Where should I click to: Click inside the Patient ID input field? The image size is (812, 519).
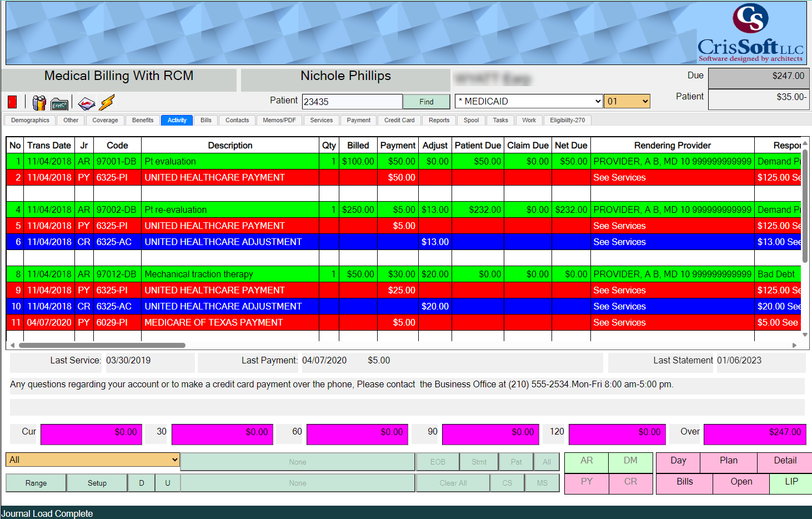point(352,101)
